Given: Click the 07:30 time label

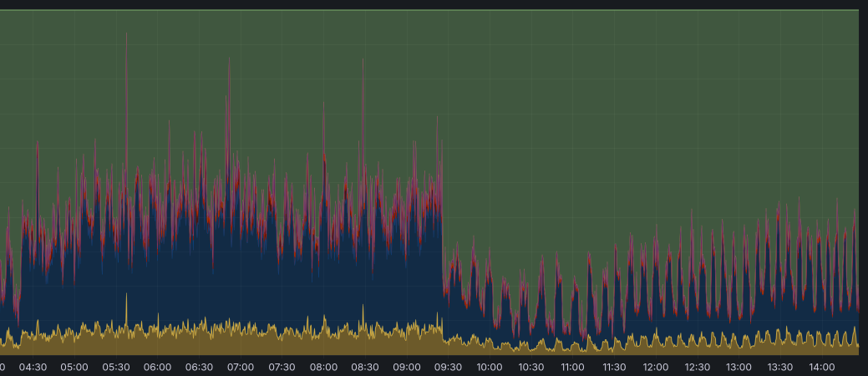Looking at the screenshot, I should [282, 367].
